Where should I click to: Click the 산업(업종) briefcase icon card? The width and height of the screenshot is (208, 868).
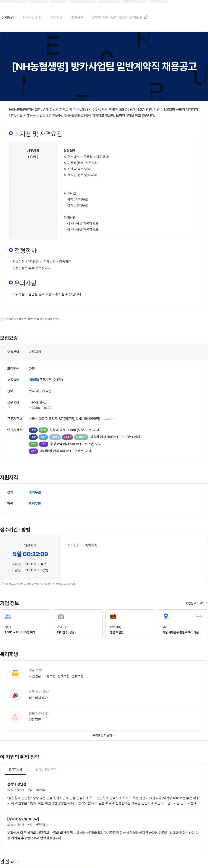pyautogui.click(x=130, y=624)
